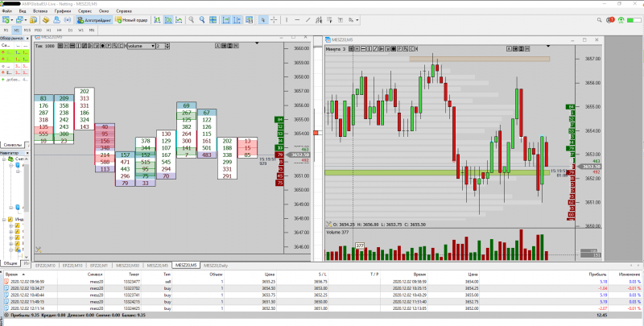Screen dimensions: 644x326
Task: Switch chart to bar chart mode
Action: [x=157, y=19]
